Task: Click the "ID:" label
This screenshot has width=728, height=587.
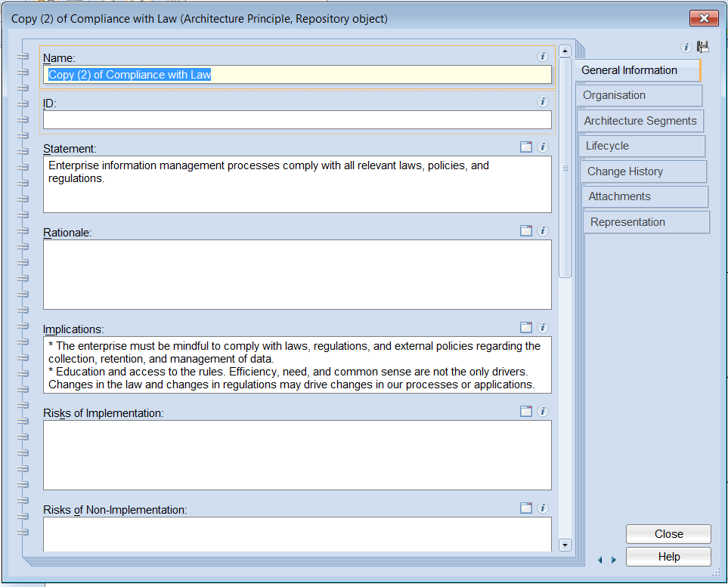Action: [x=50, y=103]
